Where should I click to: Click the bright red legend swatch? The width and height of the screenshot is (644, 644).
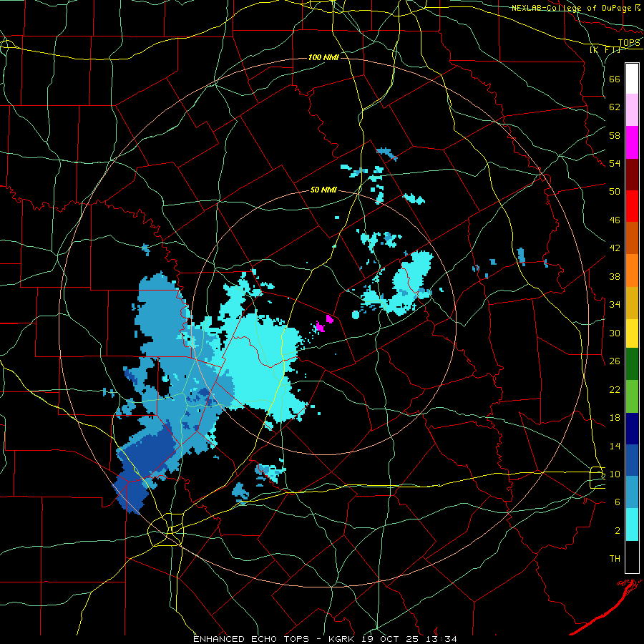click(632, 206)
